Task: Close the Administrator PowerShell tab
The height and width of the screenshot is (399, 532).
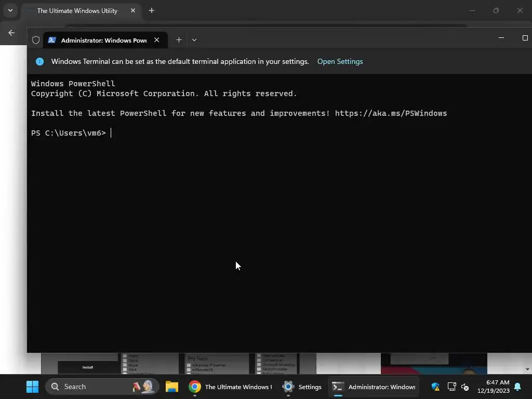Action: click(157, 40)
